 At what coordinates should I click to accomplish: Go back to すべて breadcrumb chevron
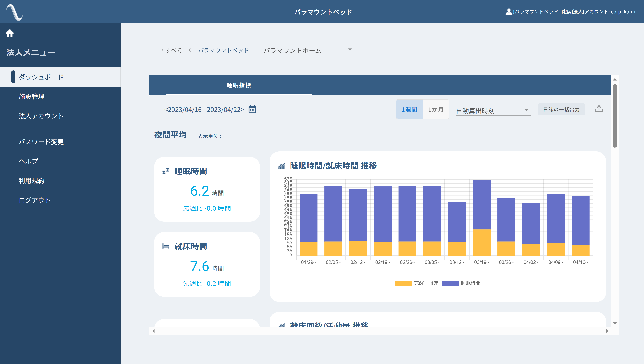163,50
